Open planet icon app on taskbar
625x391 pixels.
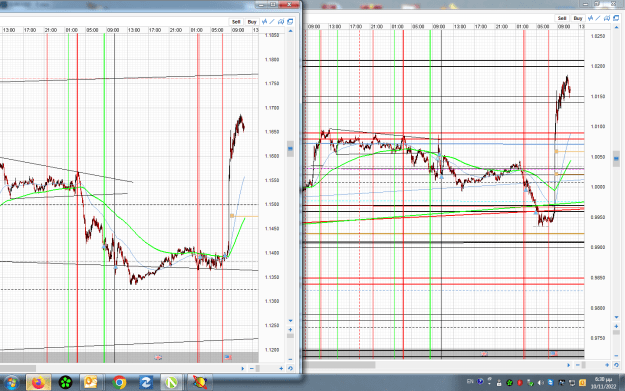point(200,383)
